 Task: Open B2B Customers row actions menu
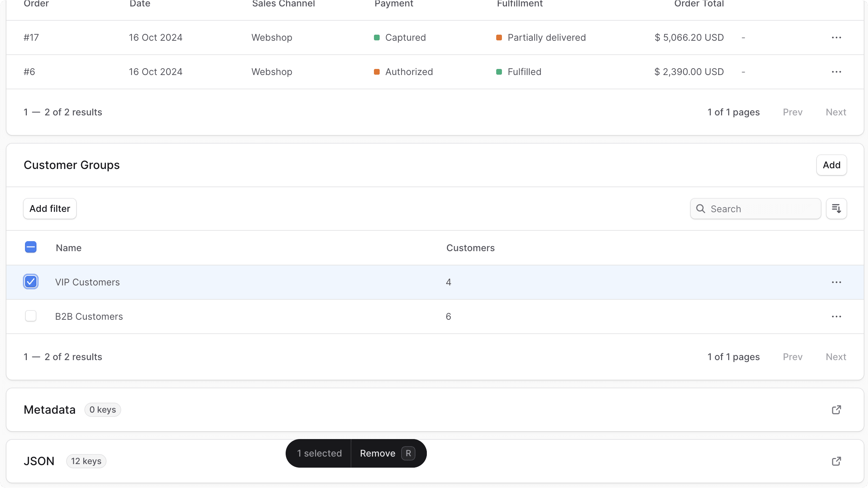click(837, 316)
